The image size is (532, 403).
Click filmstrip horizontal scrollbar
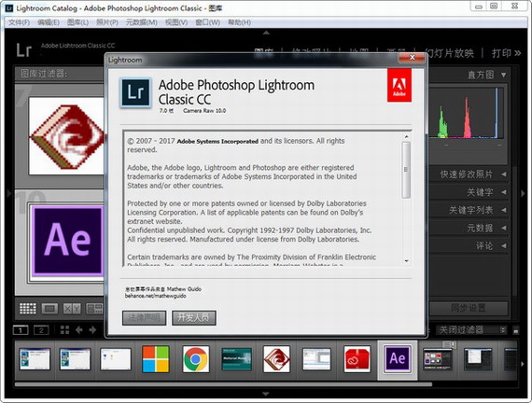pos(223,384)
